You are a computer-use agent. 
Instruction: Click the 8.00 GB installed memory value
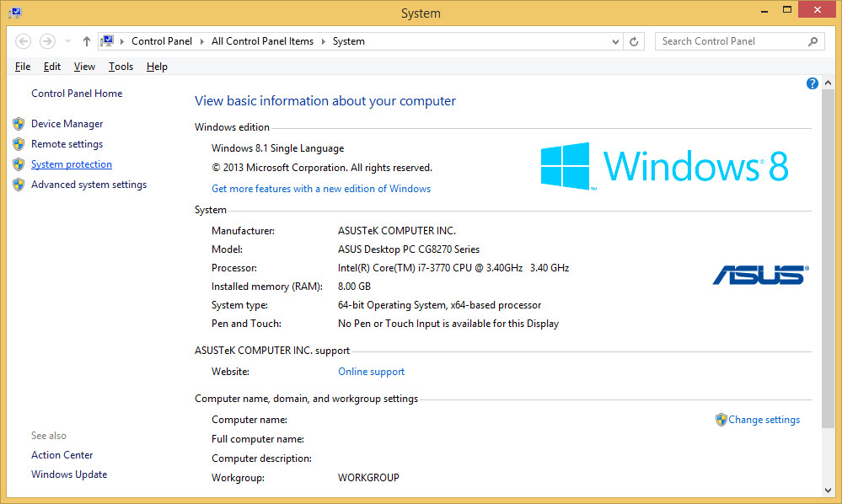tap(354, 287)
